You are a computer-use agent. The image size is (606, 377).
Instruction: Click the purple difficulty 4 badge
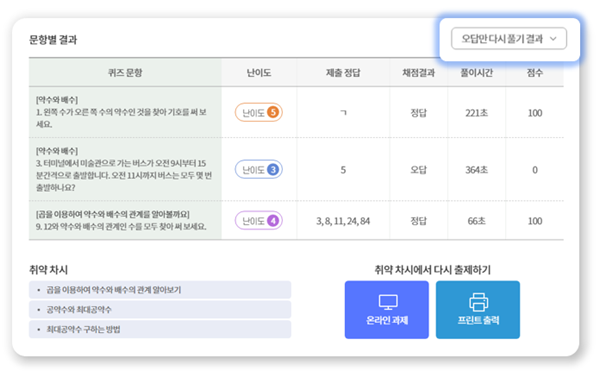(x=259, y=220)
